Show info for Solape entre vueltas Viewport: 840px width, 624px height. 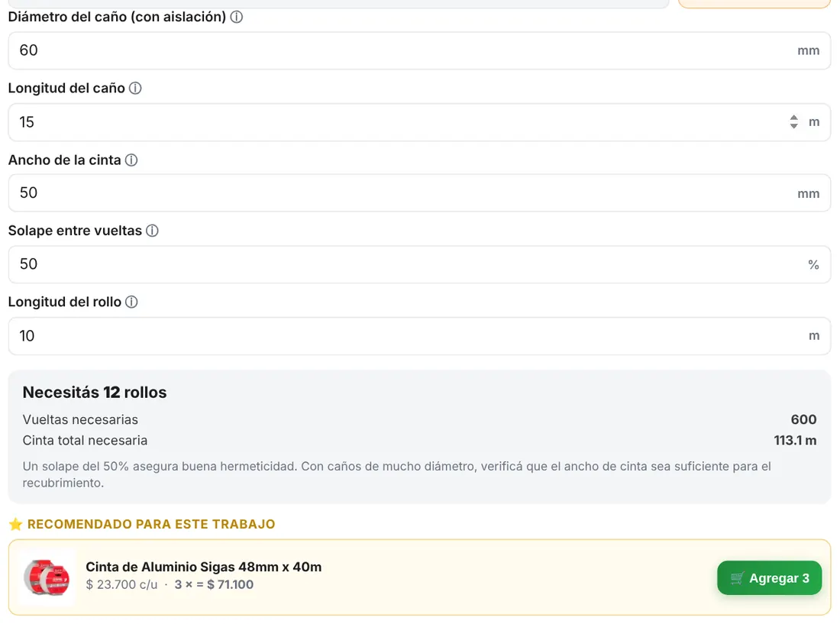(x=152, y=231)
